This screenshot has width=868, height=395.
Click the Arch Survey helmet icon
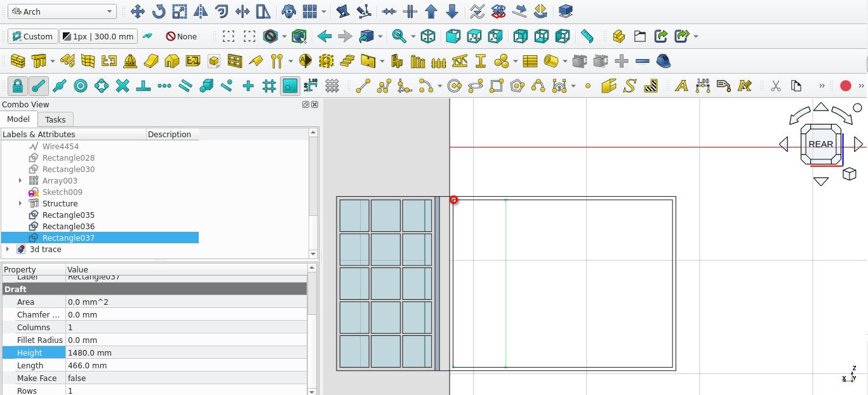[x=663, y=62]
